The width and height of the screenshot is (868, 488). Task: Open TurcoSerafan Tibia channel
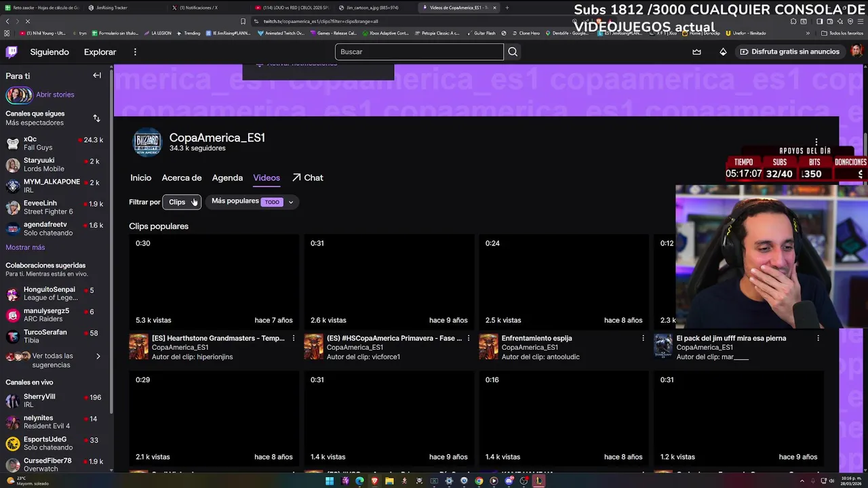pyautogui.click(x=54, y=336)
